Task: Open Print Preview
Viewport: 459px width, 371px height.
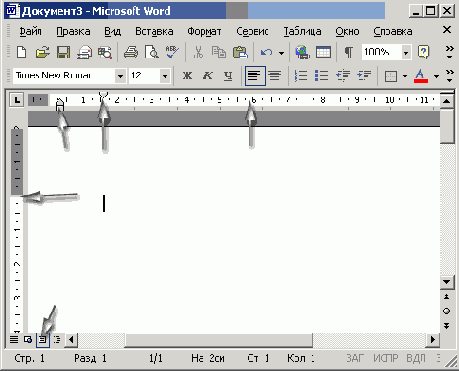Action: pos(152,52)
